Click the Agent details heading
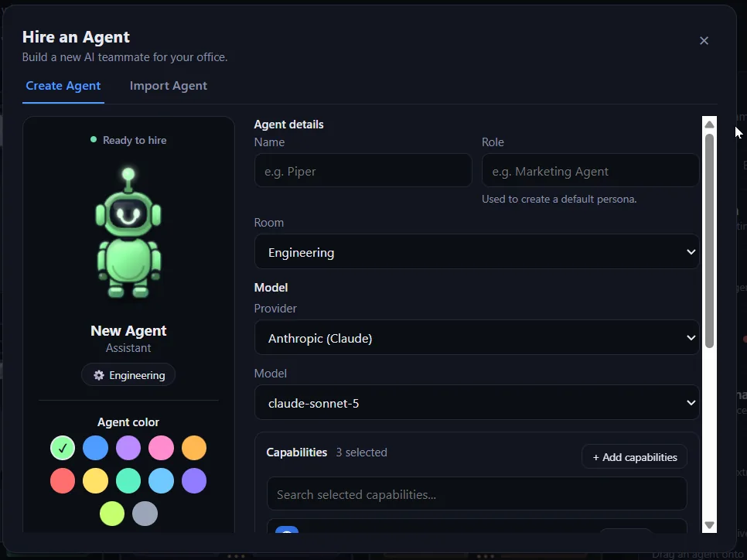The height and width of the screenshot is (560, 747). point(288,125)
